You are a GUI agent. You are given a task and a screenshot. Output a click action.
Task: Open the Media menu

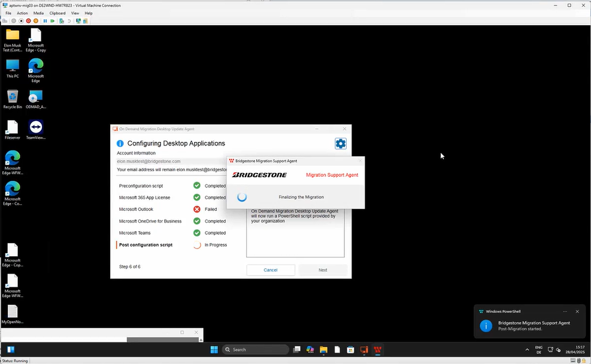(38, 13)
